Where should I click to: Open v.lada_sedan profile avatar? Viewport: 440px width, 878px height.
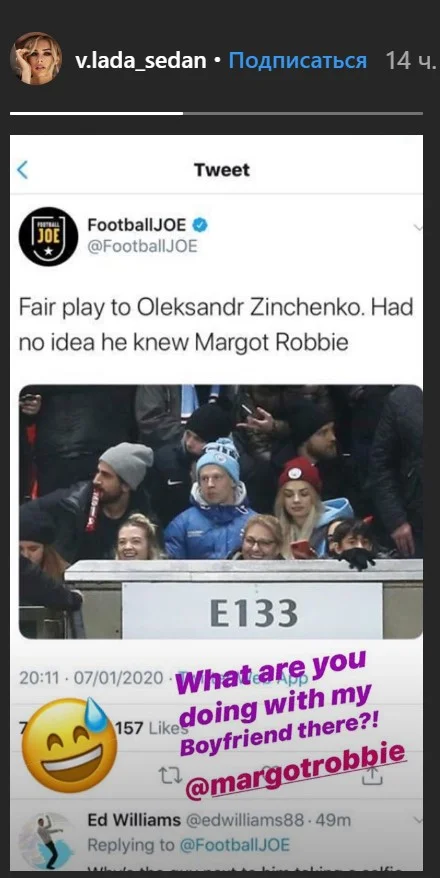coord(36,58)
